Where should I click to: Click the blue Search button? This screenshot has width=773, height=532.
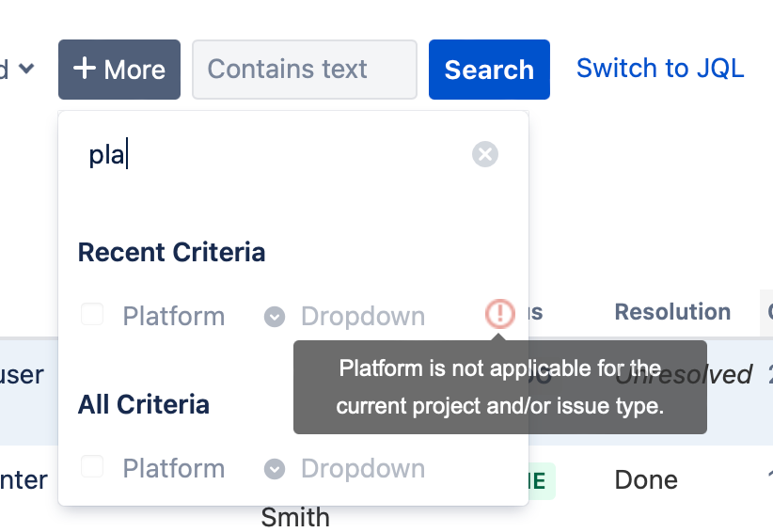[x=489, y=70]
